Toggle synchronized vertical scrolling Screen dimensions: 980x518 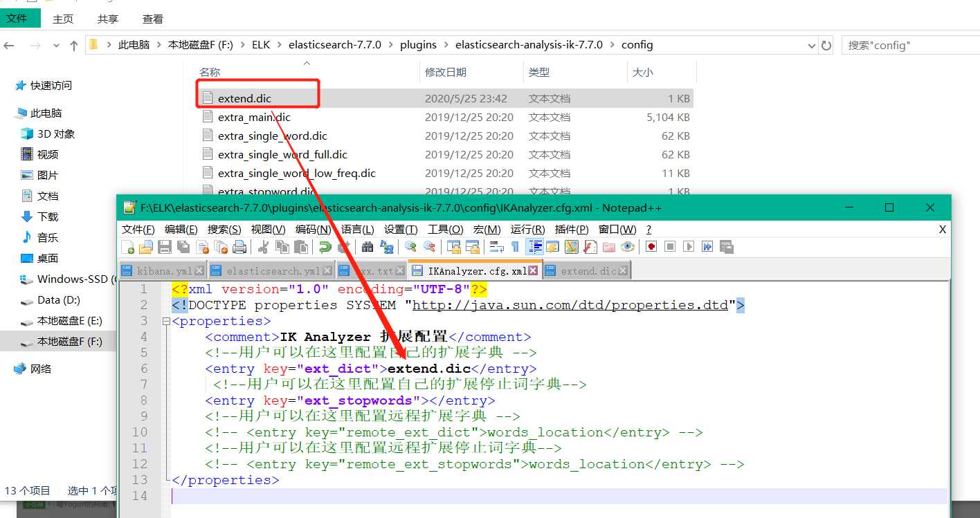click(454, 247)
